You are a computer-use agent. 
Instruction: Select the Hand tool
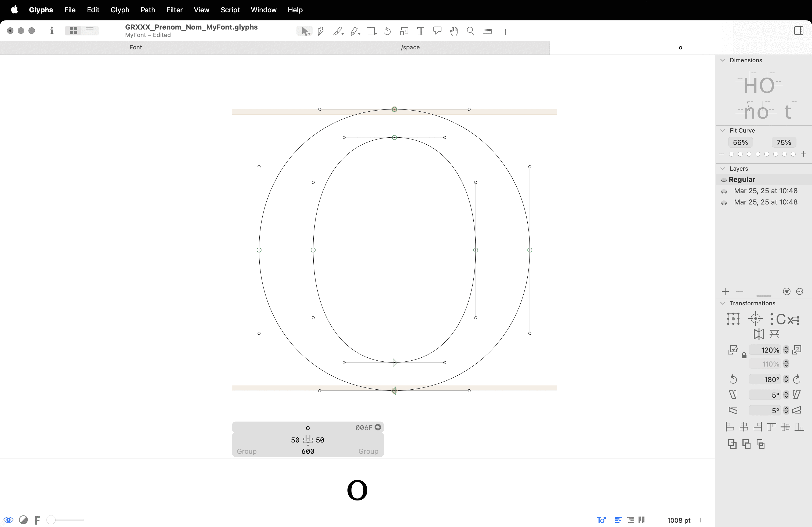point(454,31)
